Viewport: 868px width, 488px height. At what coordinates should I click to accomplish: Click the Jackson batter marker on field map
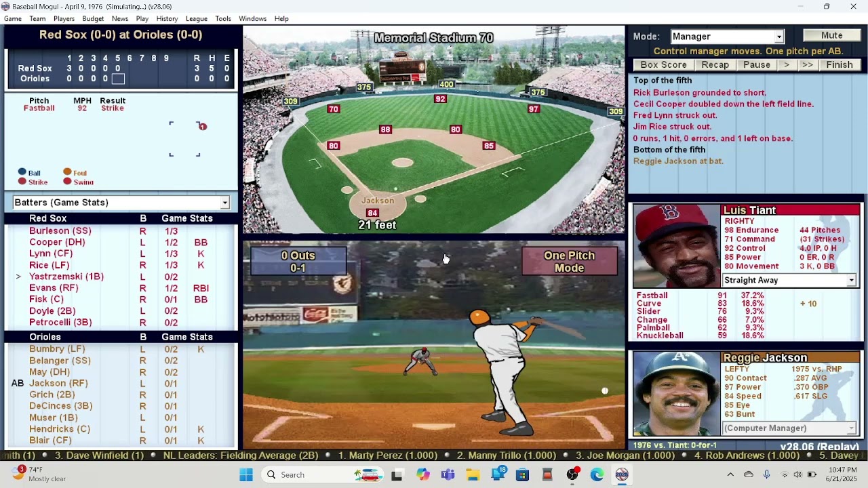click(377, 201)
